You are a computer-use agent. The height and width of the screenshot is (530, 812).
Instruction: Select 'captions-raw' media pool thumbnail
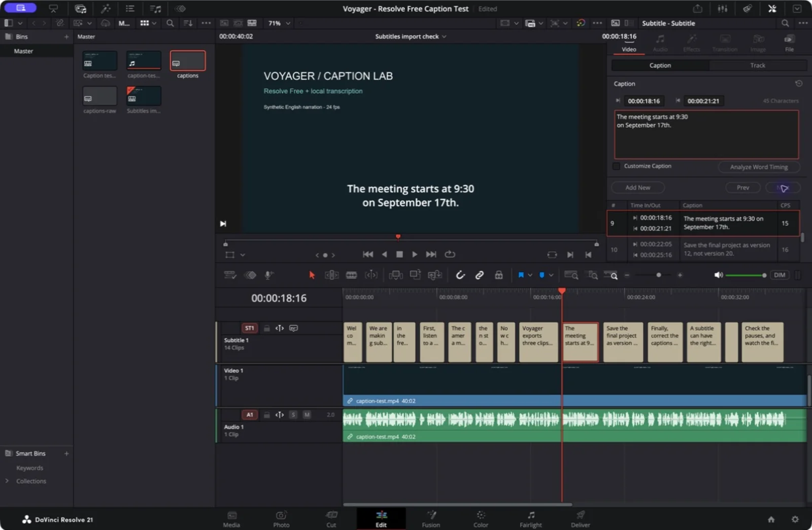coord(100,96)
